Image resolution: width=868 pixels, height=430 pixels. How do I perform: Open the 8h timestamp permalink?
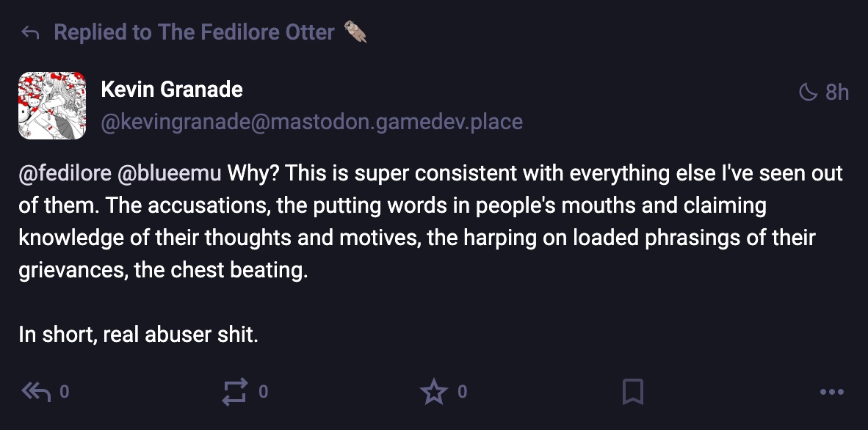point(836,92)
